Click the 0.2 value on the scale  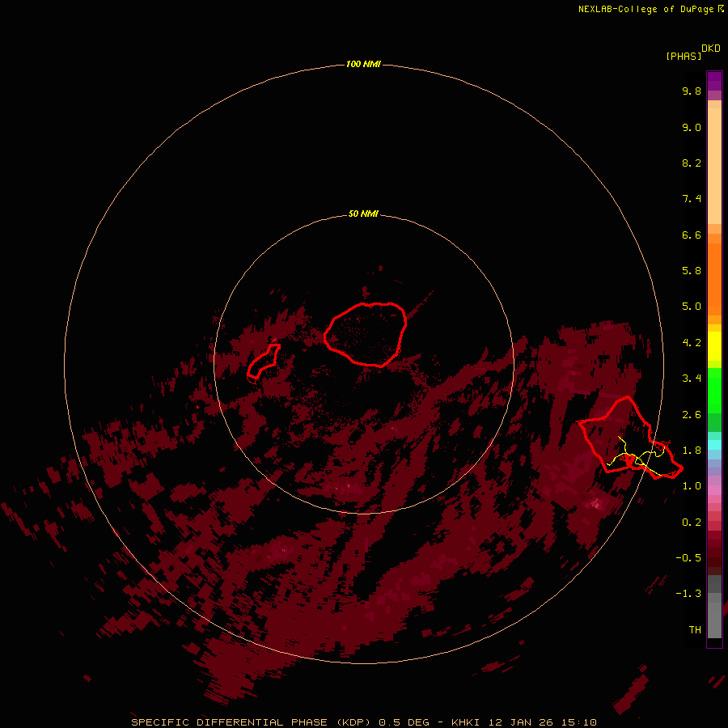[692, 523]
